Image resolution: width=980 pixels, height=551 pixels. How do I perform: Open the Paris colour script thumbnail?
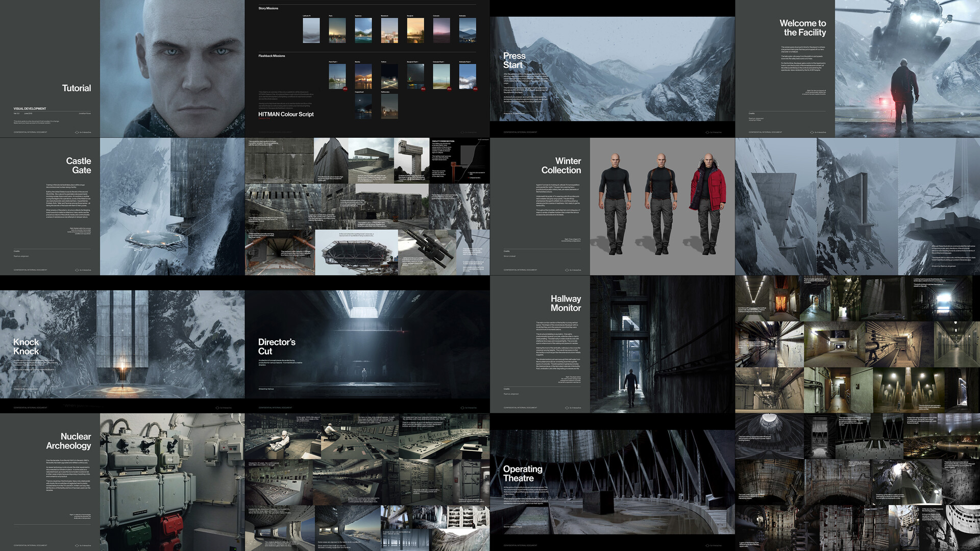[x=337, y=30]
